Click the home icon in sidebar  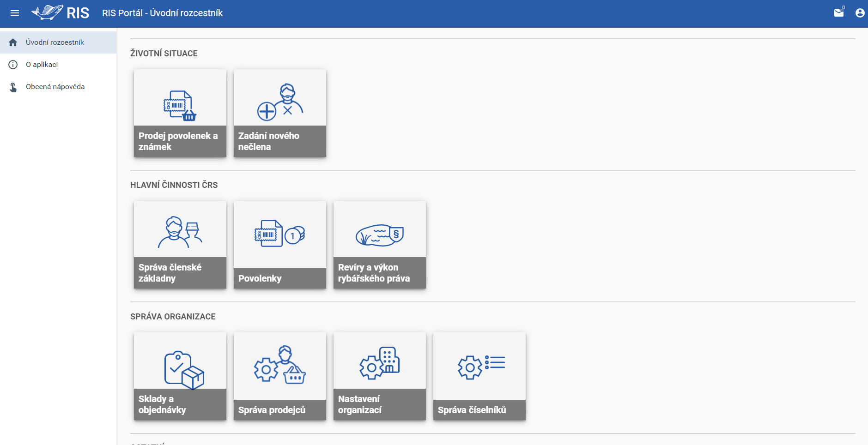pos(13,42)
